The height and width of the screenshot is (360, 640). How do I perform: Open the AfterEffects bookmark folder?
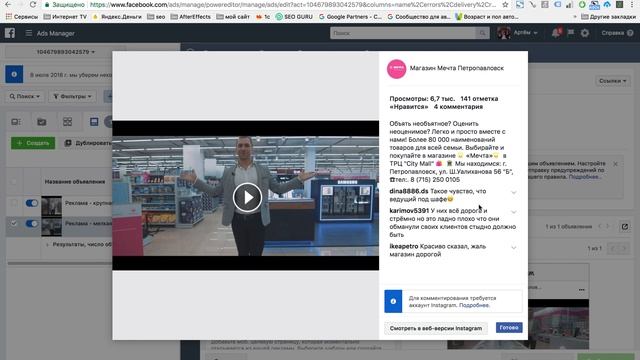click(x=191, y=17)
